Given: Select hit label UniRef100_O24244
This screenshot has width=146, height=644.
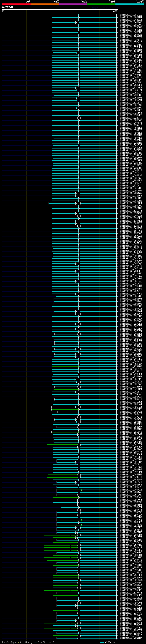Looking at the screenshot, I should point(131,346).
